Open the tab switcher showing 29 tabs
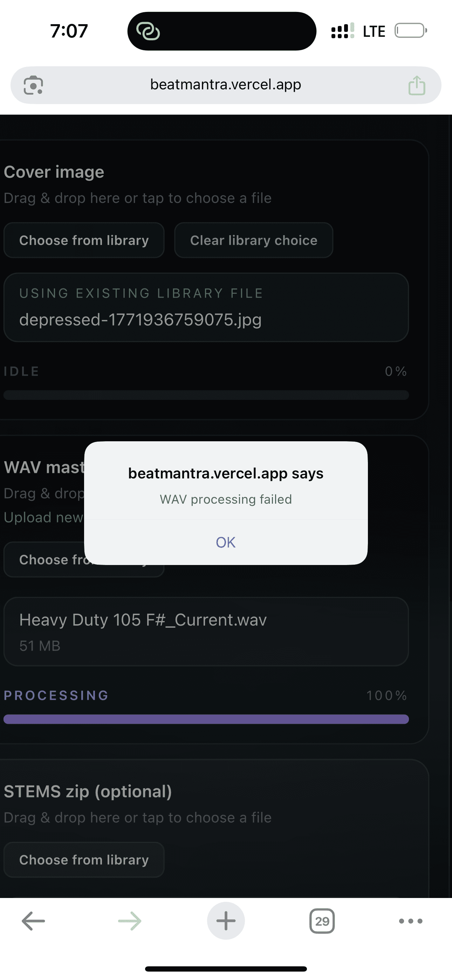Viewport: 452px width, 980px height. (322, 921)
